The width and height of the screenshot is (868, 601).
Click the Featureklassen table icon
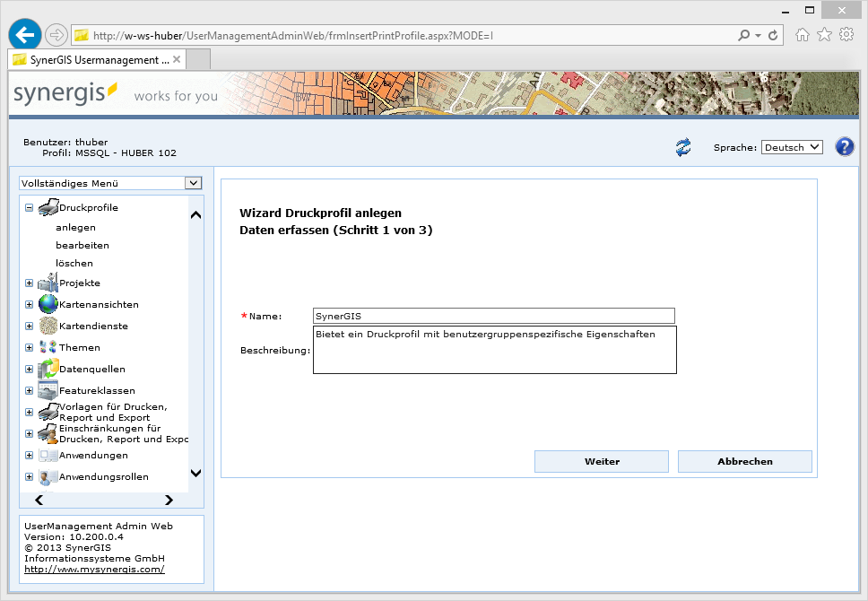(48, 390)
